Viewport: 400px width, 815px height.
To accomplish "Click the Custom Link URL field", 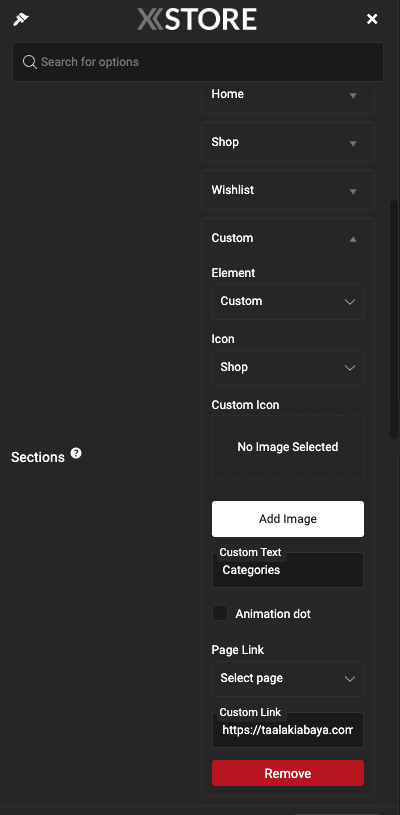I will pyautogui.click(x=288, y=730).
